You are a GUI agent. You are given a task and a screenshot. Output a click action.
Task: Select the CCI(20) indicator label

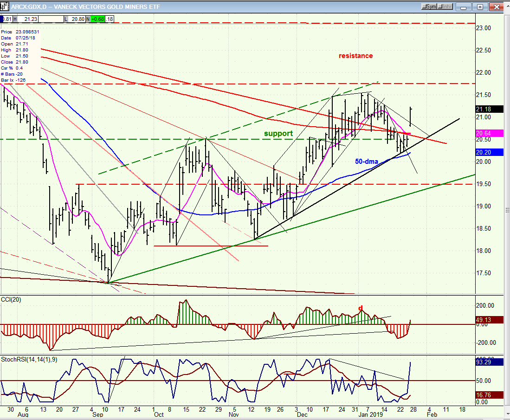point(11,300)
